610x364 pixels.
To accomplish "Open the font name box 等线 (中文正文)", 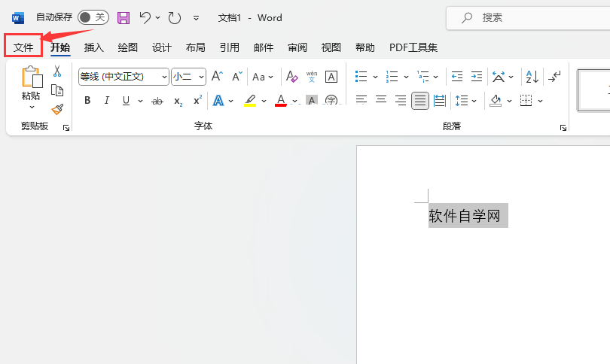I will pyautogui.click(x=124, y=77).
